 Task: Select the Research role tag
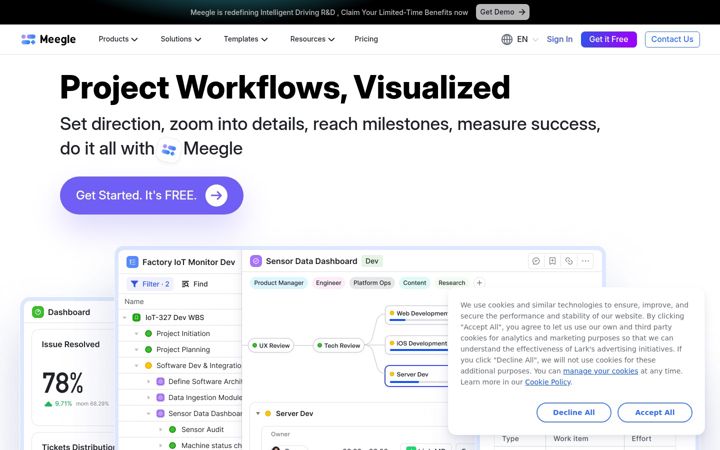coord(452,283)
